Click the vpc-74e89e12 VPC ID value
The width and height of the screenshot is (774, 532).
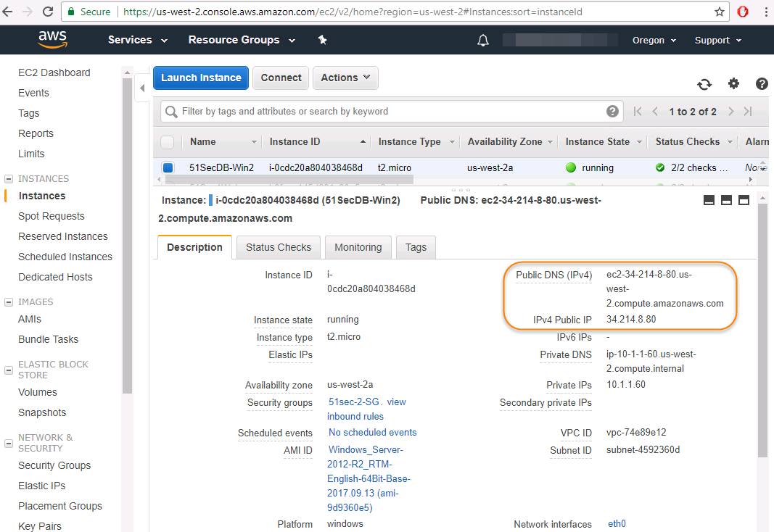636,433
